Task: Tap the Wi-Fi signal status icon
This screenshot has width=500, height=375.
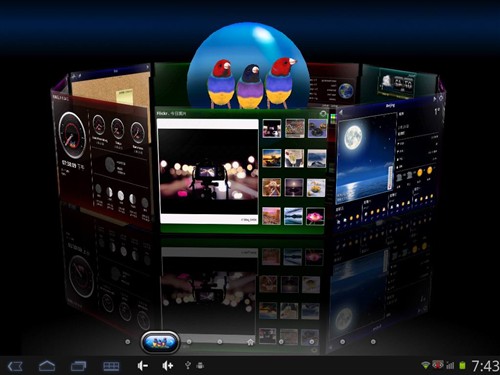Action: [x=425, y=365]
